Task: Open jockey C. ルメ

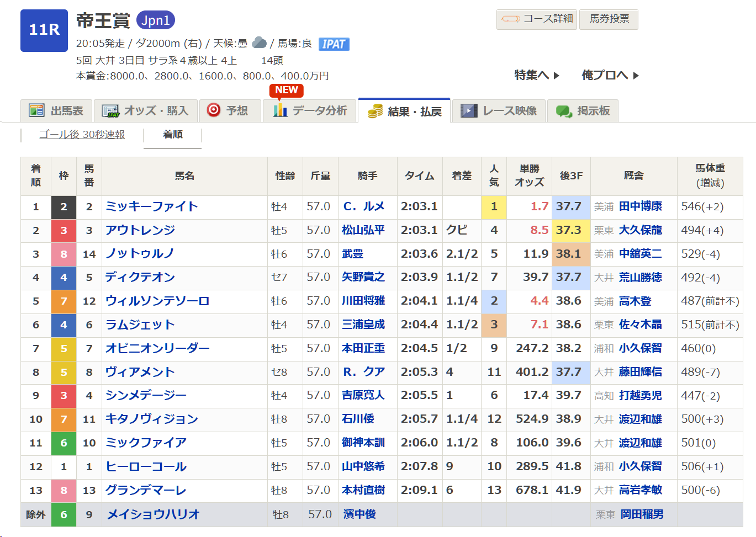Action: [x=363, y=206]
